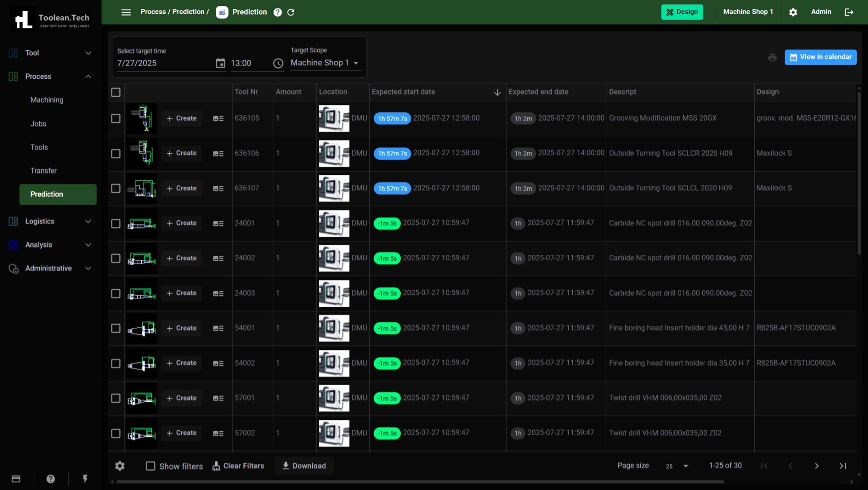Image resolution: width=868 pixels, height=490 pixels.
Task: Click the logout icon next to Admin
Action: tap(849, 12)
